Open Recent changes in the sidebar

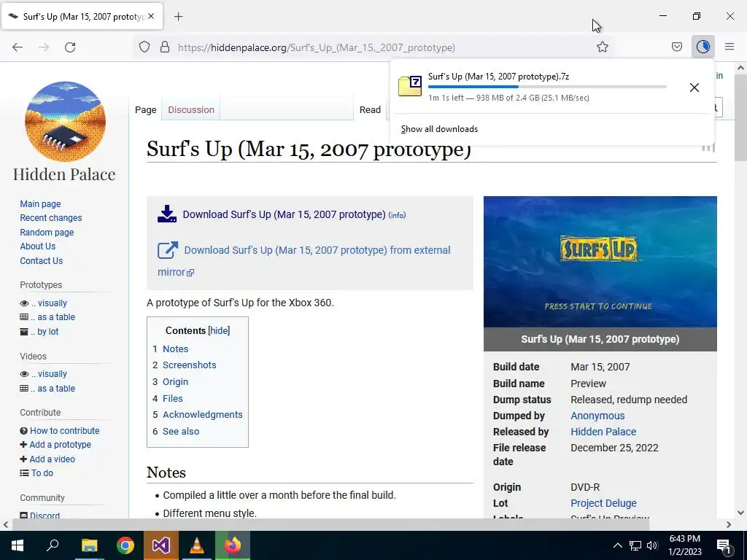[x=51, y=217]
